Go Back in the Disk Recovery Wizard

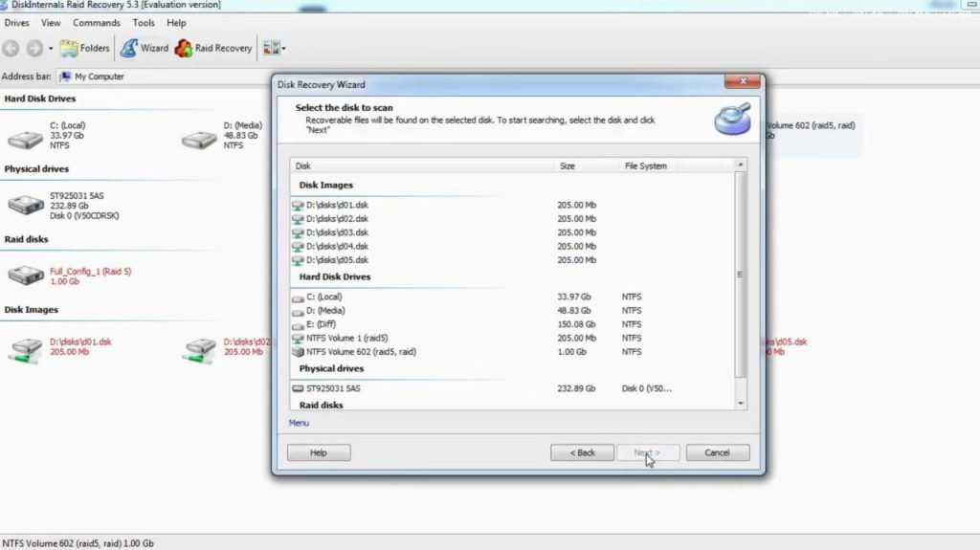click(x=582, y=452)
